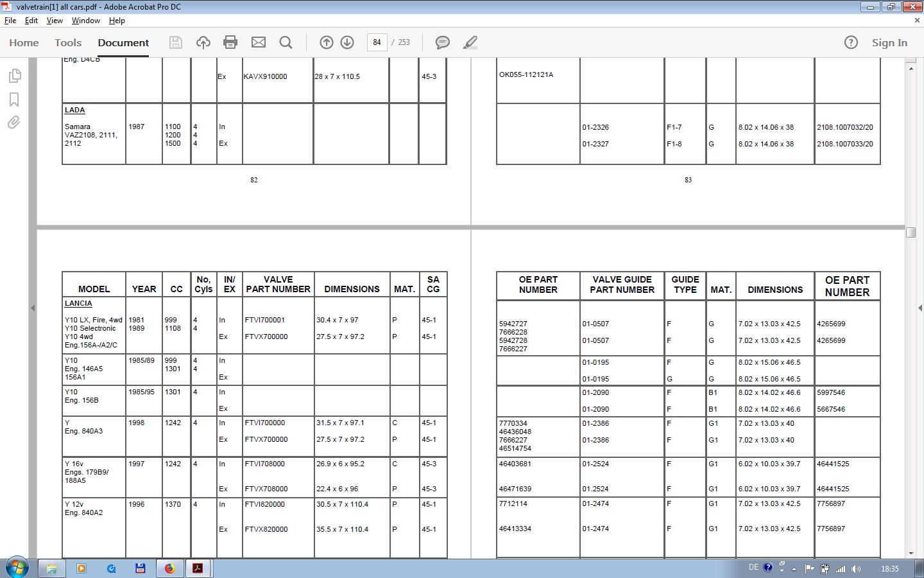Click the cloud upload icon
This screenshot has height=578, width=924.
203,42
